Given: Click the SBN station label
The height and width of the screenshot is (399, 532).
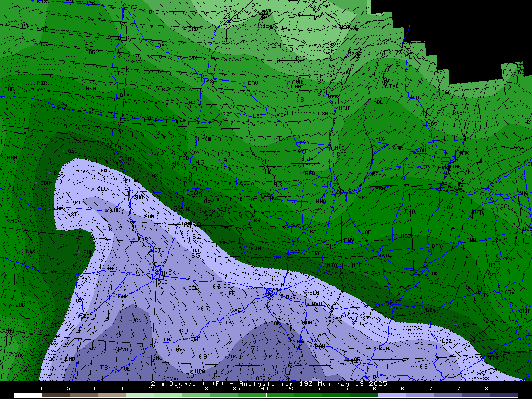Looking at the screenshot, I should coord(380,188).
